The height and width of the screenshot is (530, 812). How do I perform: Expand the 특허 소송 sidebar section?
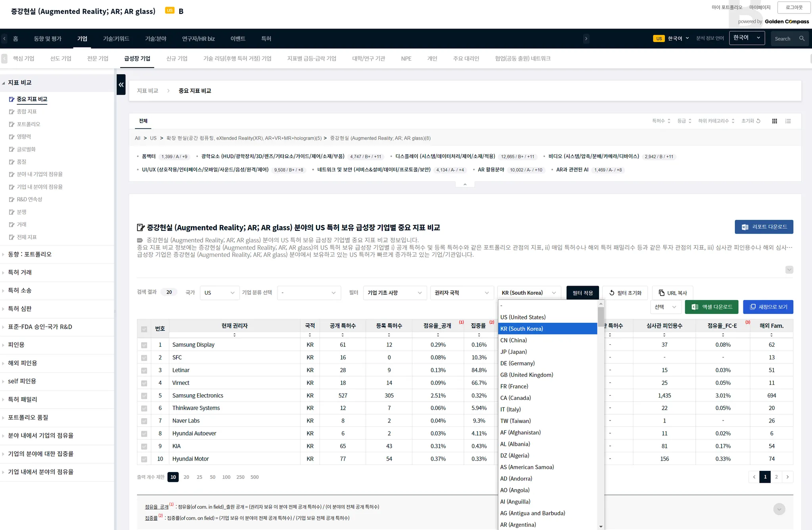click(20, 290)
